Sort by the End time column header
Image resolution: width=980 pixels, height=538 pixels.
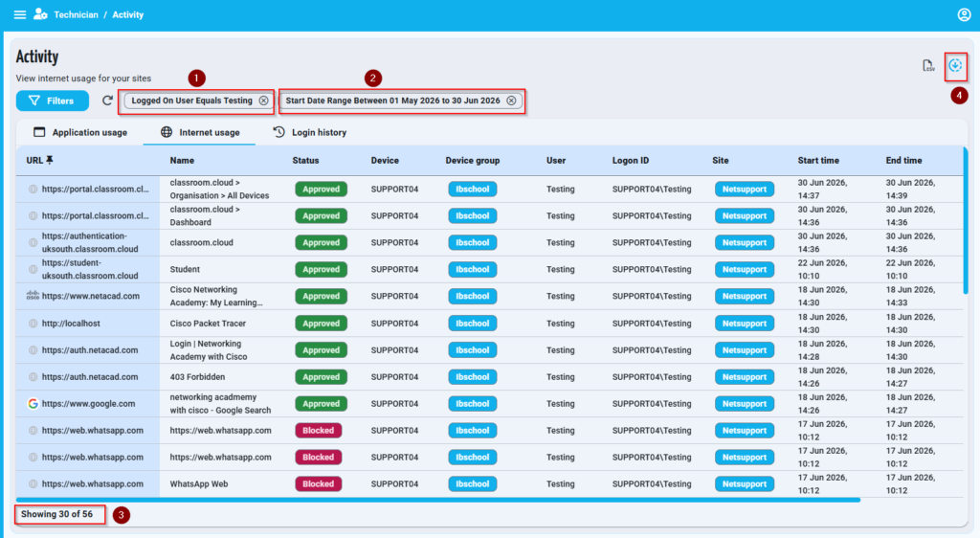pyautogui.click(x=903, y=161)
